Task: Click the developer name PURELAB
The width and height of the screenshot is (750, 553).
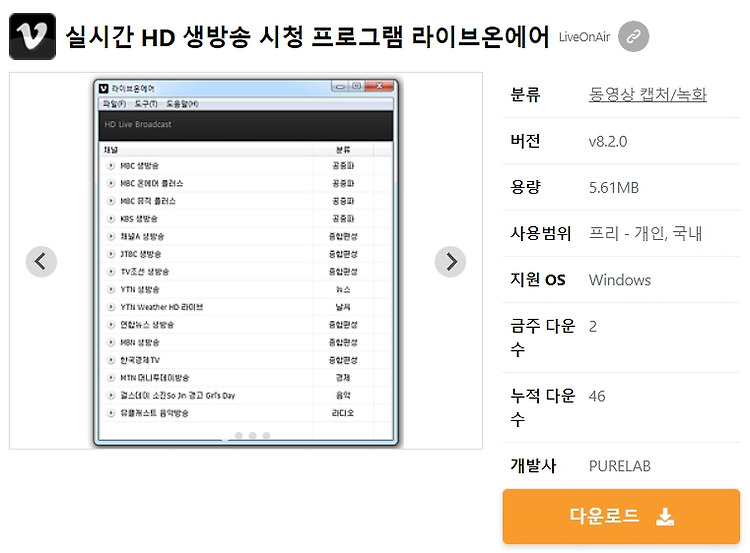Action: [x=619, y=465]
